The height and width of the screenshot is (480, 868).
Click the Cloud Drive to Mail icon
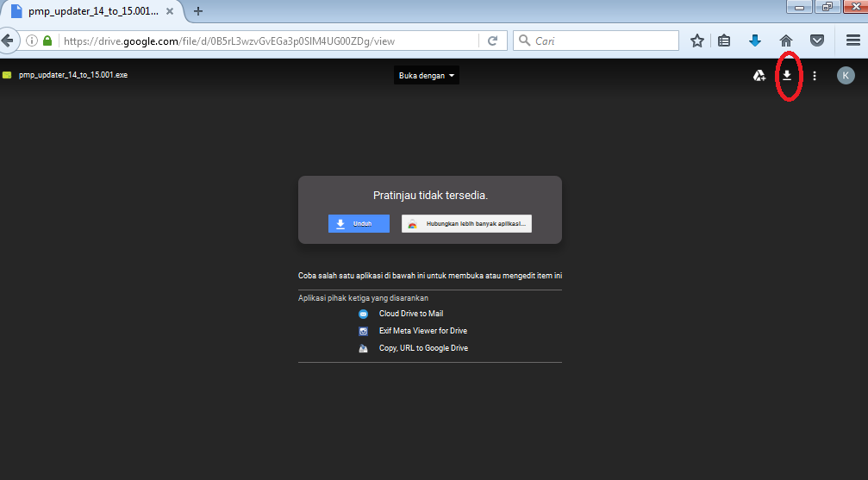[363, 314]
